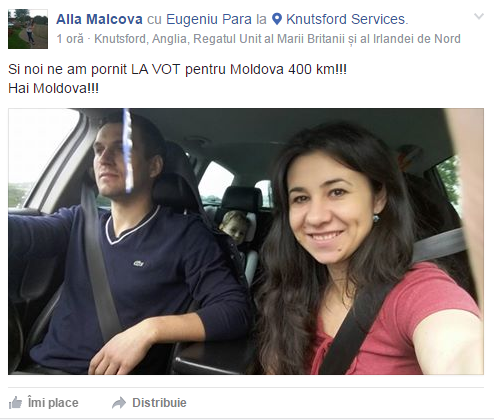Image resolution: width=494 pixels, height=420 pixels.
Task: Open Eugeniu Para's profile link
Action: tap(209, 19)
